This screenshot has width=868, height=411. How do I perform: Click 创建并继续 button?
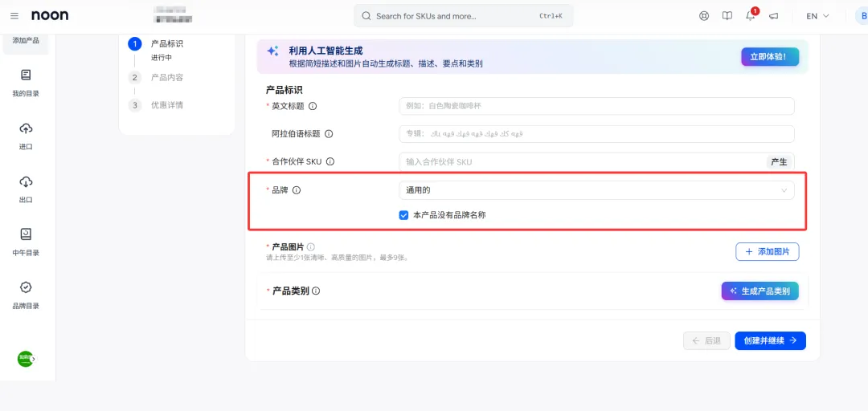pos(771,340)
